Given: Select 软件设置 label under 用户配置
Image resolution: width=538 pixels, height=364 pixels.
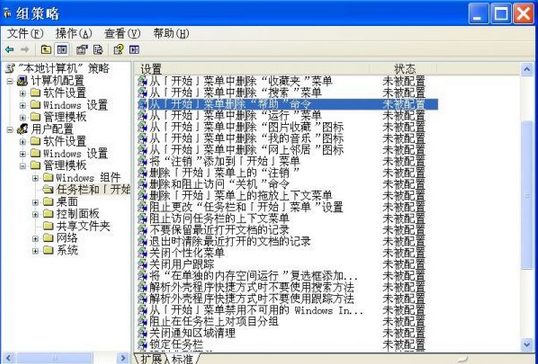Looking at the screenshot, I should pyautogui.click(x=65, y=141).
